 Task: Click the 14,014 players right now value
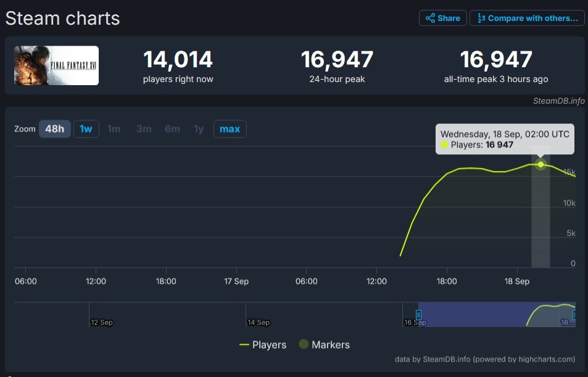pos(178,60)
